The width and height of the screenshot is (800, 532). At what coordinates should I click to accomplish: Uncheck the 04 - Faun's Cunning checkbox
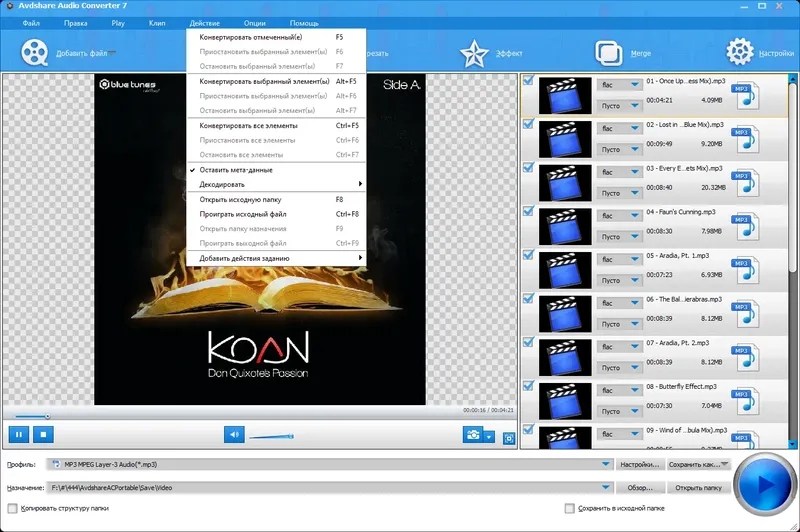click(x=528, y=211)
